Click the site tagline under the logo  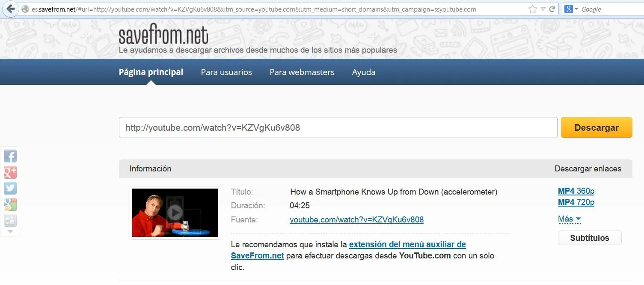(x=258, y=50)
